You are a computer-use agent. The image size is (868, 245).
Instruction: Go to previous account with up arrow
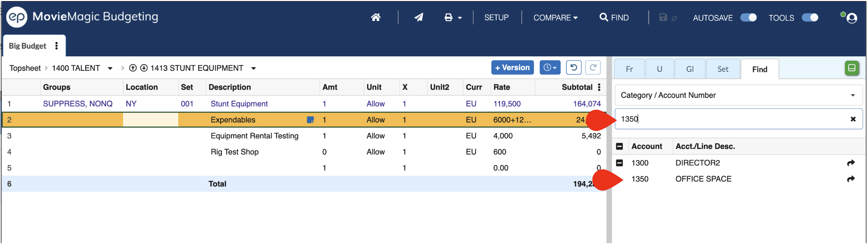pyautogui.click(x=133, y=68)
